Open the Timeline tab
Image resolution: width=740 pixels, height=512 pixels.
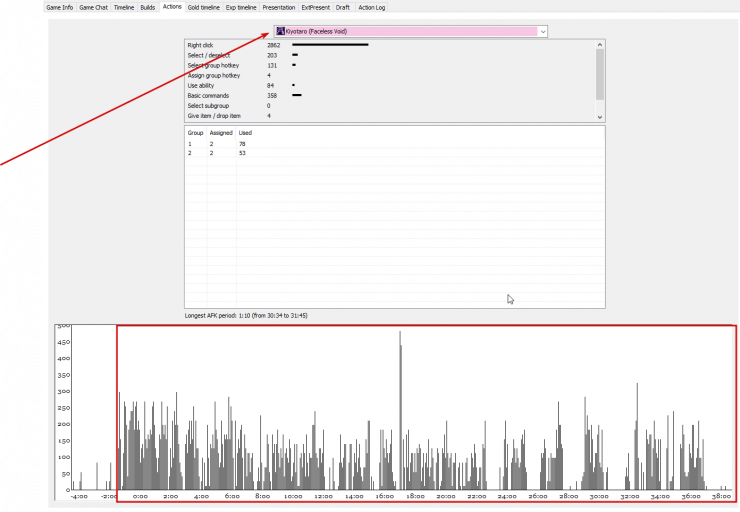click(x=124, y=8)
